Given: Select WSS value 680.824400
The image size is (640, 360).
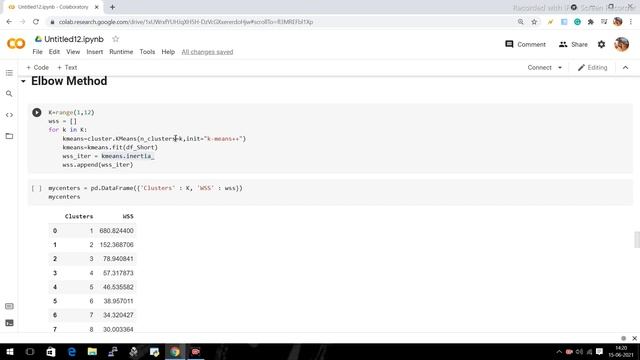Looking at the screenshot, I should point(116,231).
